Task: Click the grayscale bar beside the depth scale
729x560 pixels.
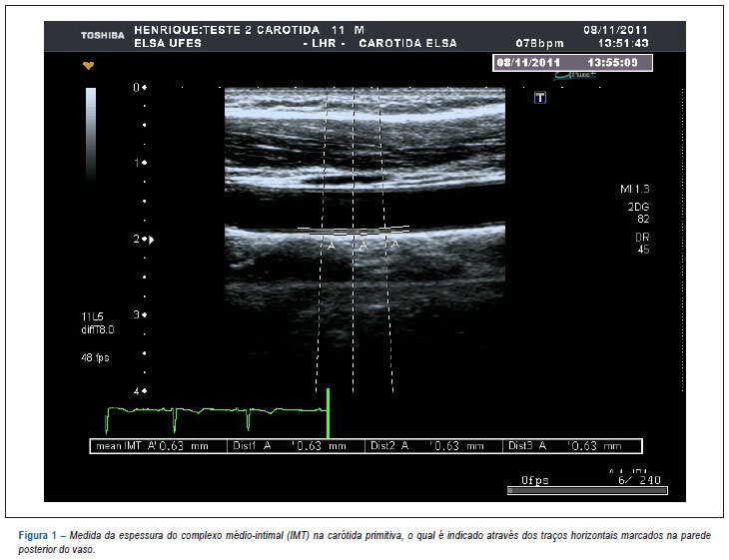Action: (91, 134)
